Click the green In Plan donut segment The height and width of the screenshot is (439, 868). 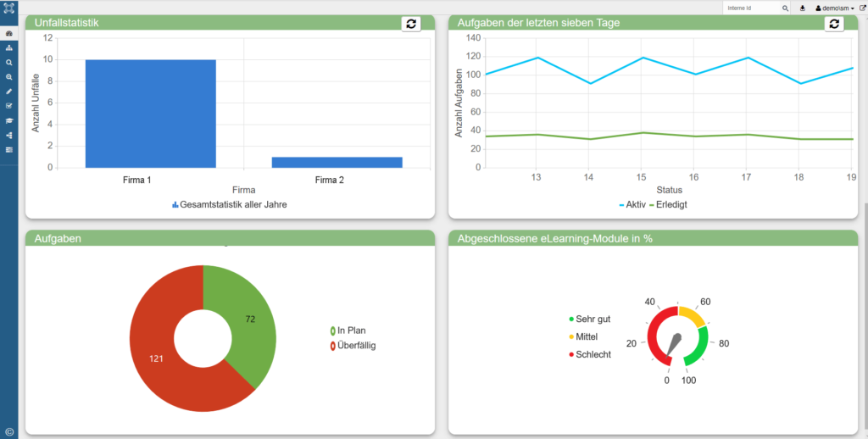pyautogui.click(x=249, y=319)
